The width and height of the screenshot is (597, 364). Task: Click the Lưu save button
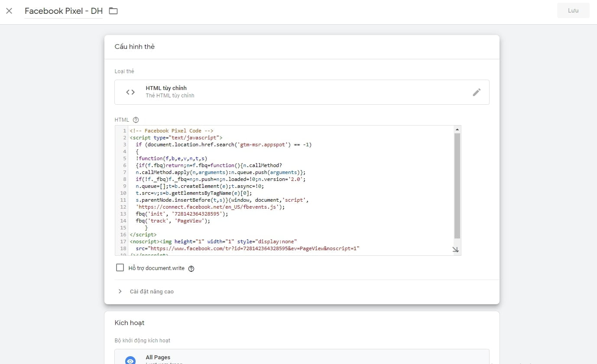pyautogui.click(x=573, y=11)
